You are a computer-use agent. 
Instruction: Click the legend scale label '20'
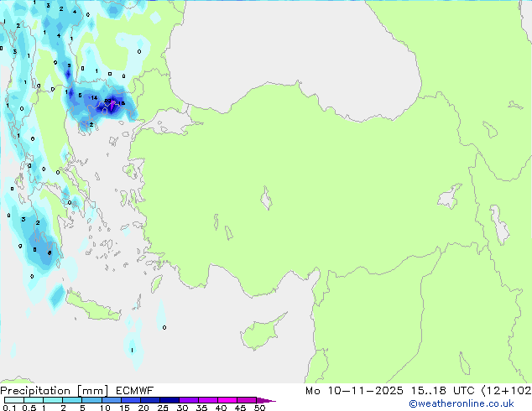point(143,408)
